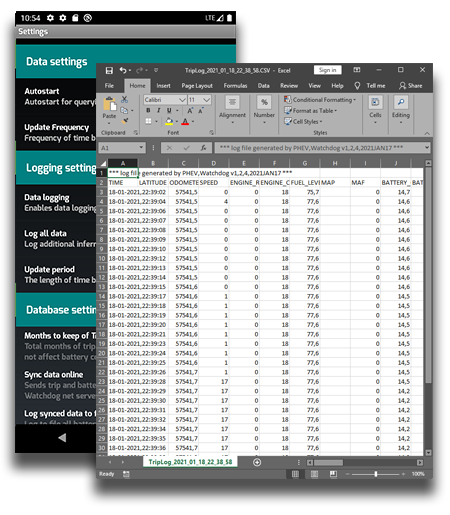The height and width of the screenshot is (515, 450).
Task: Click the Sign in button
Action: tap(327, 70)
